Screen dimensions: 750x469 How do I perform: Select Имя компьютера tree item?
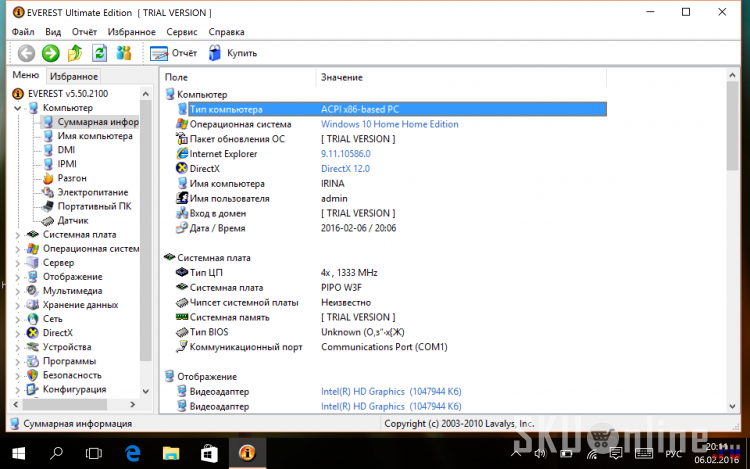click(95, 136)
